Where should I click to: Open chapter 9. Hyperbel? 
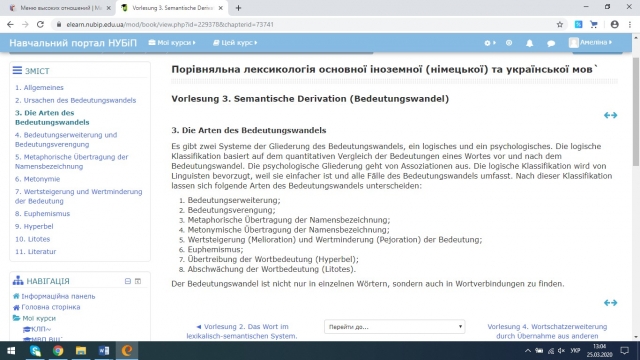(34, 226)
